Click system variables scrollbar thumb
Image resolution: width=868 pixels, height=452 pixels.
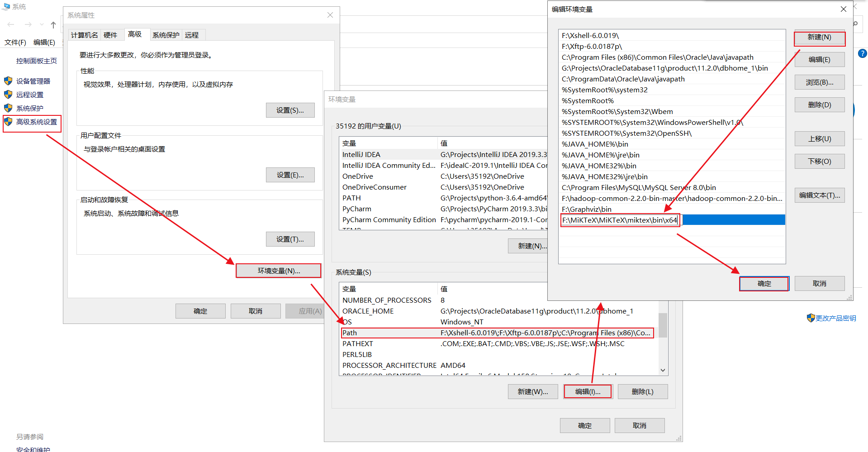(x=663, y=325)
